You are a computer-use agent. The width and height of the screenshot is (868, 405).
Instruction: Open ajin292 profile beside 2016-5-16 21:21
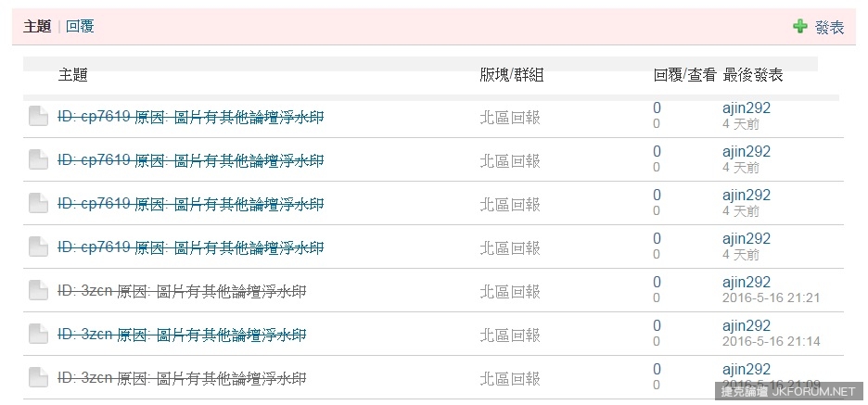(747, 282)
